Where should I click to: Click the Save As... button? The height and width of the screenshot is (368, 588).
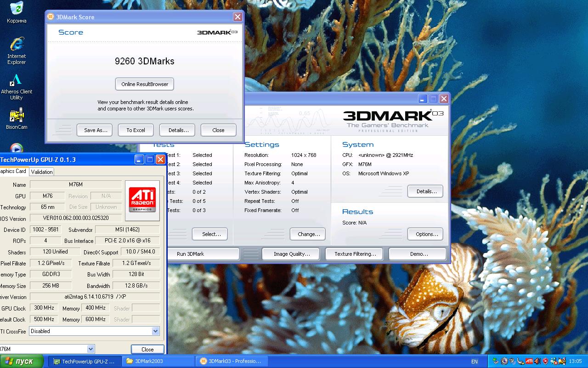pyautogui.click(x=96, y=130)
